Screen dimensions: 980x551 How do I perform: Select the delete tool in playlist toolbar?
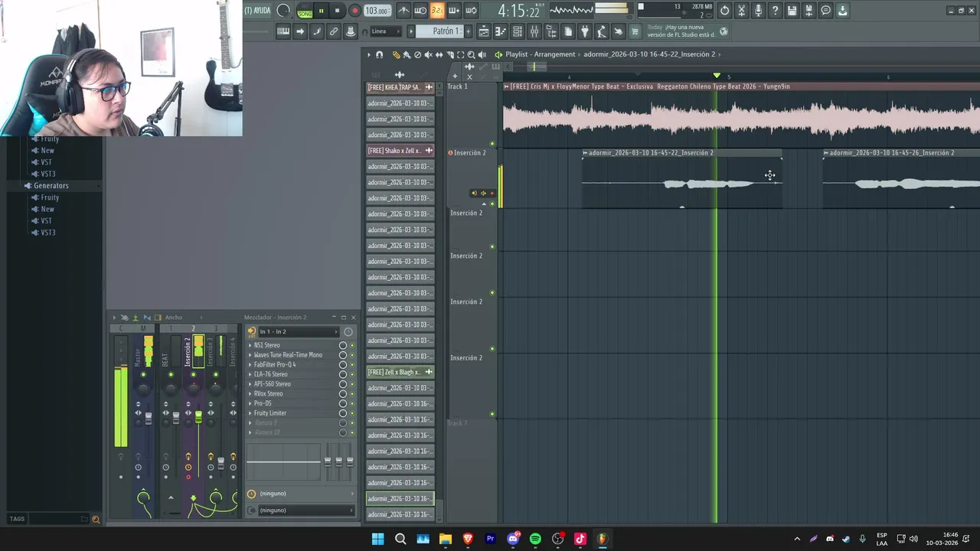(417, 54)
